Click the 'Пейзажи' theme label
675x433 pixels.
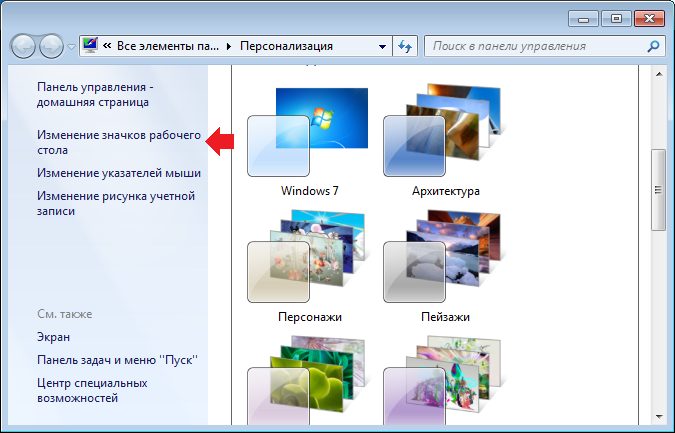[445, 317]
